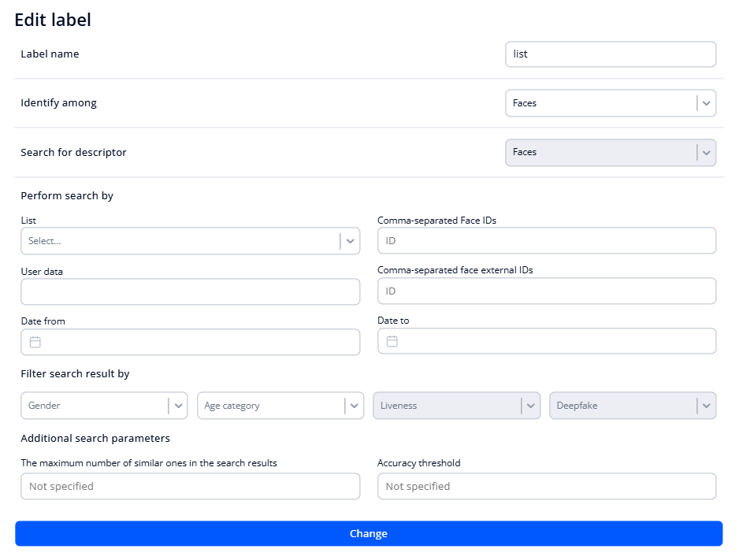Image resolution: width=743 pixels, height=560 pixels.
Task: Click the maximum similar results field
Action: click(189, 486)
